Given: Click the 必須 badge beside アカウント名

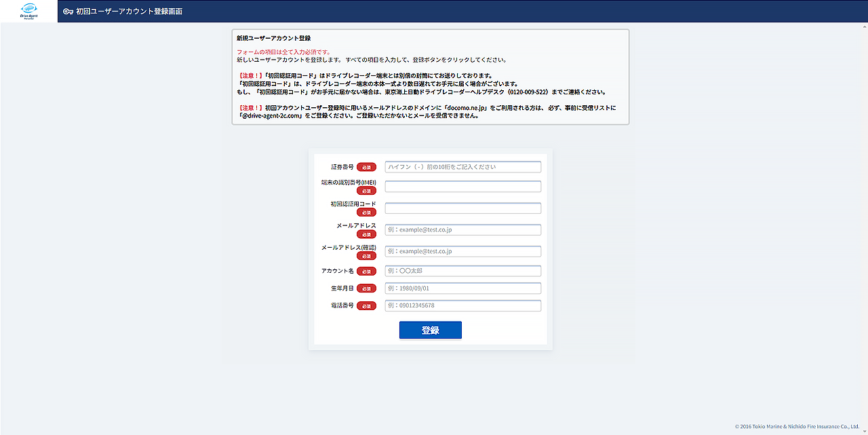Looking at the screenshot, I should (366, 271).
